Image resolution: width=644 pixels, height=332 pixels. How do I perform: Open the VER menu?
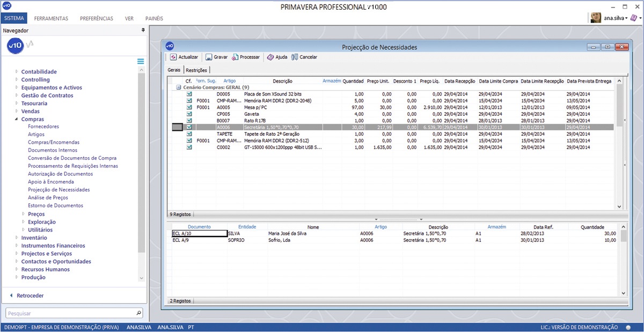129,18
